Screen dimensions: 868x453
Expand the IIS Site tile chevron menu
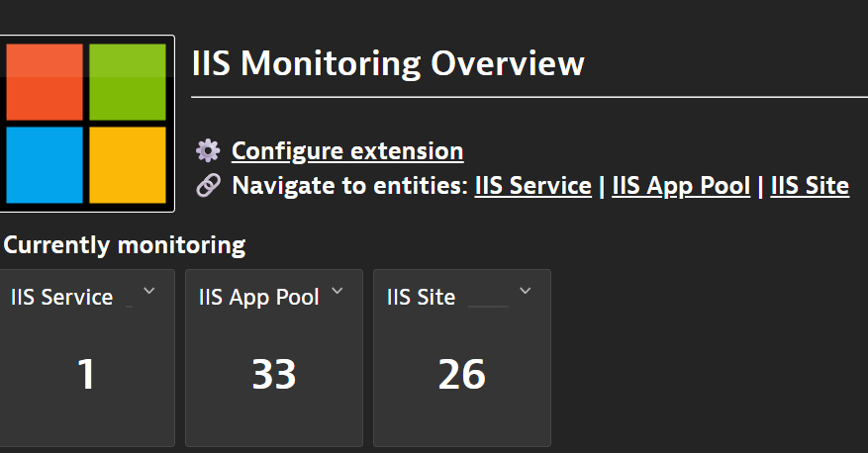pos(526,291)
